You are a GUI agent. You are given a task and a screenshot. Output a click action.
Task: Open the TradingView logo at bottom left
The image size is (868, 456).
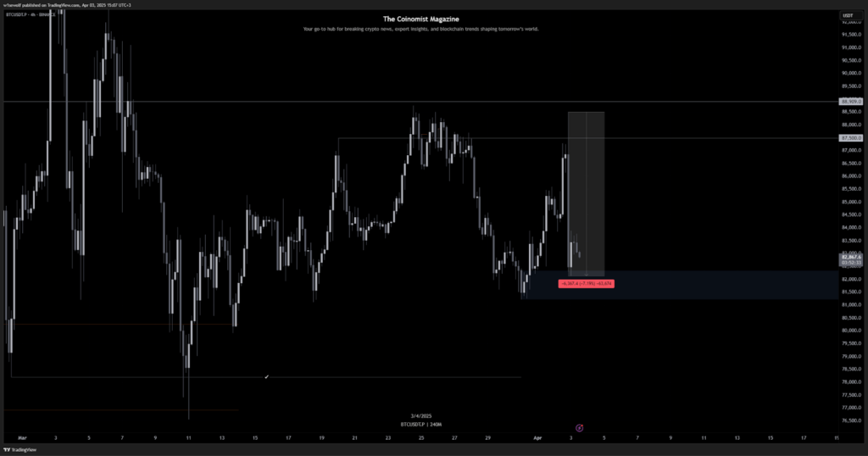20,450
